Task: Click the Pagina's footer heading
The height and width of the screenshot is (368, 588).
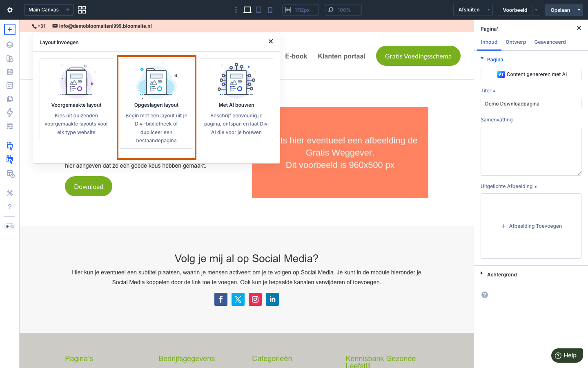Action: click(79, 359)
